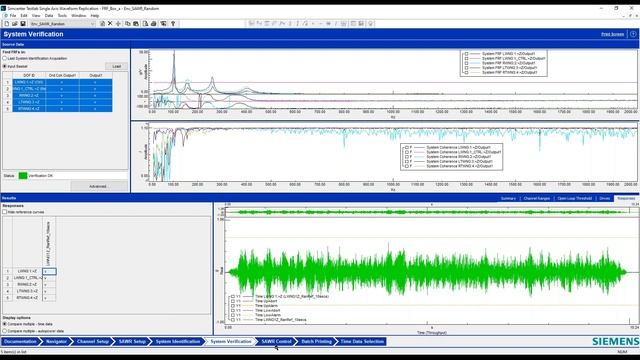
Task: Click the Save toolbar icon
Action: (x=23, y=24)
